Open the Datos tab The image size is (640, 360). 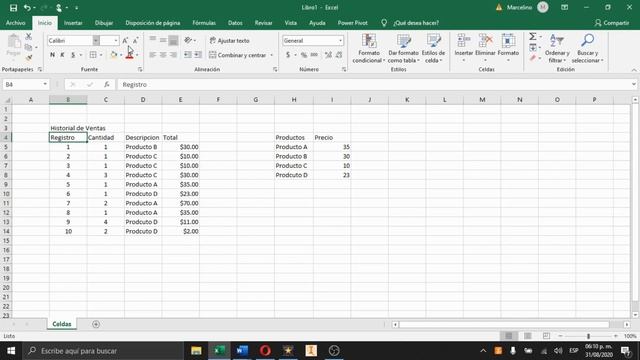[235, 23]
